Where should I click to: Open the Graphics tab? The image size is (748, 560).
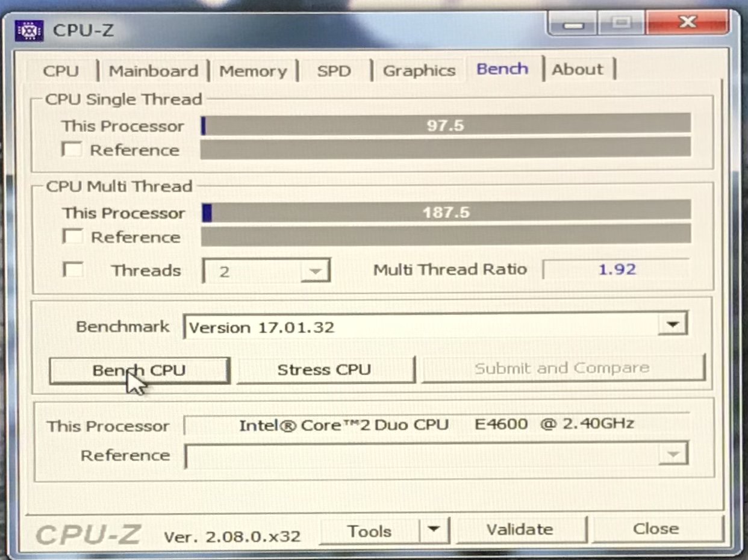click(x=419, y=71)
